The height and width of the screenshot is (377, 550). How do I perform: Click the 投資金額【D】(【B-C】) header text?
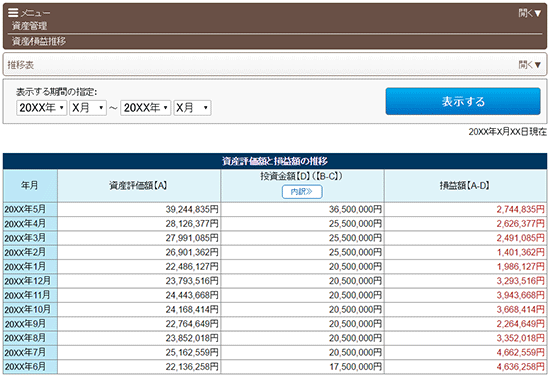pos(302,176)
